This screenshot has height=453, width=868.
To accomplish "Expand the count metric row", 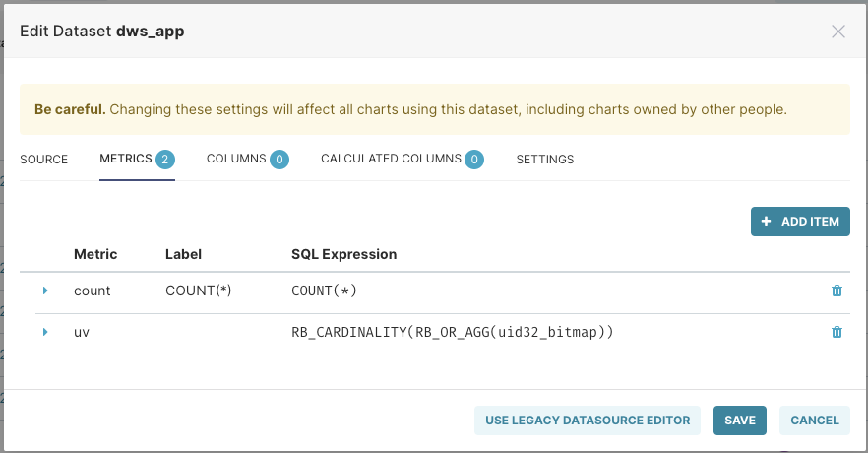I will pos(45,291).
